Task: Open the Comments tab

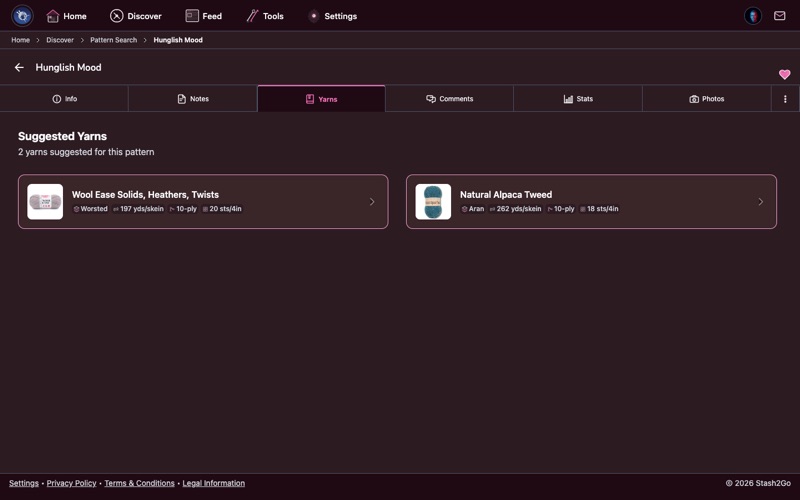Action: point(449,99)
